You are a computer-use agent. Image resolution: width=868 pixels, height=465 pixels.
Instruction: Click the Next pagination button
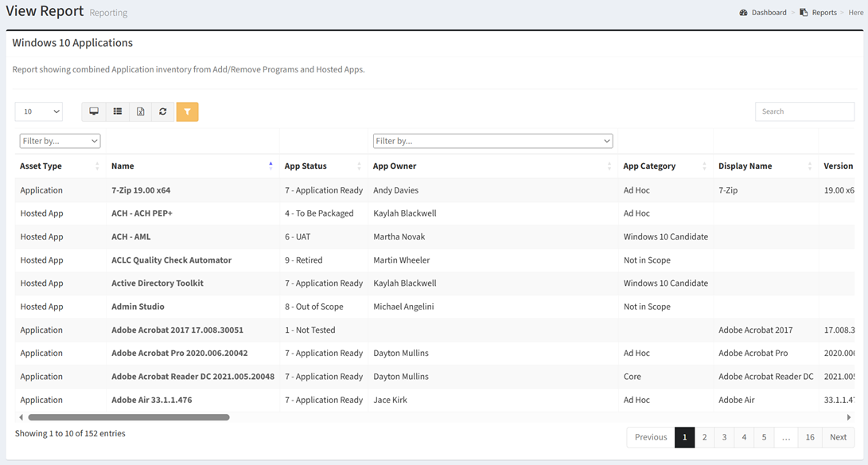tap(838, 437)
